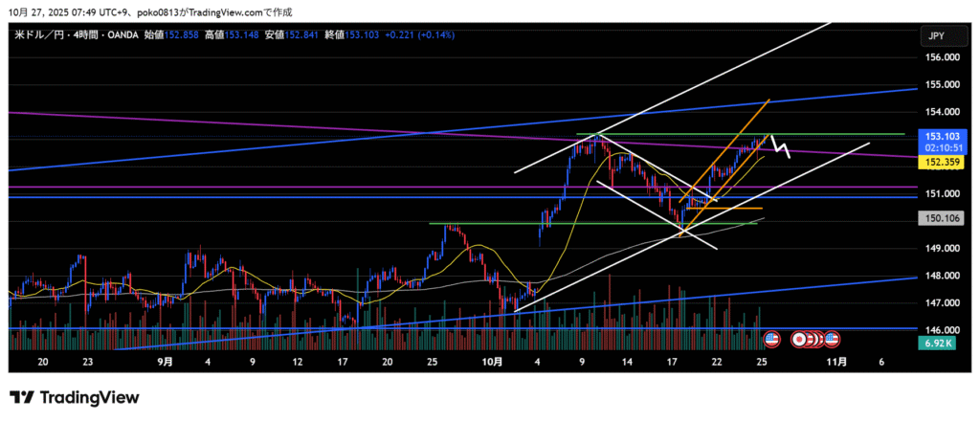Screen dimensions: 980x422
Task: Select the white zigzag projection drawing
Action: coord(780,146)
